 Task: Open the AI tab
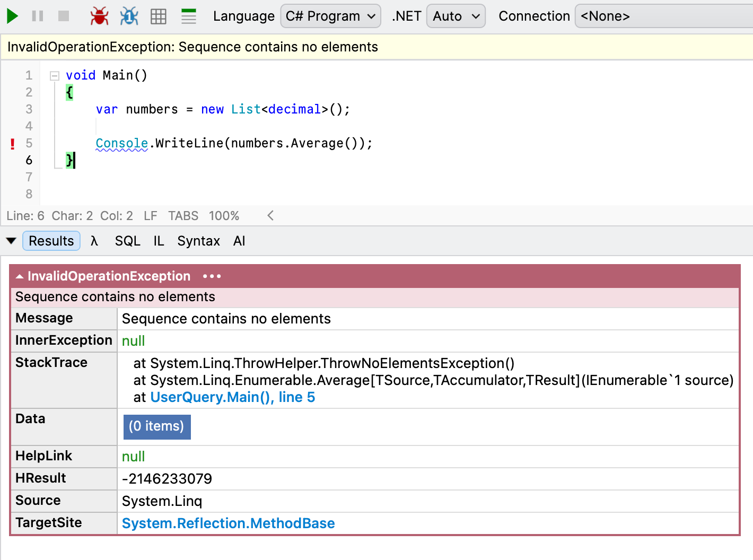[239, 241]
